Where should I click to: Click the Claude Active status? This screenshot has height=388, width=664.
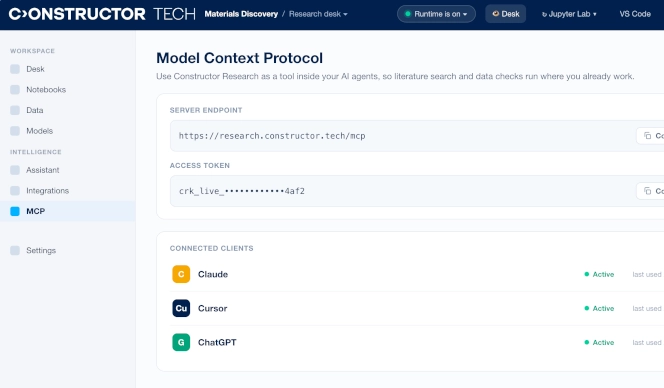point(599,274)
